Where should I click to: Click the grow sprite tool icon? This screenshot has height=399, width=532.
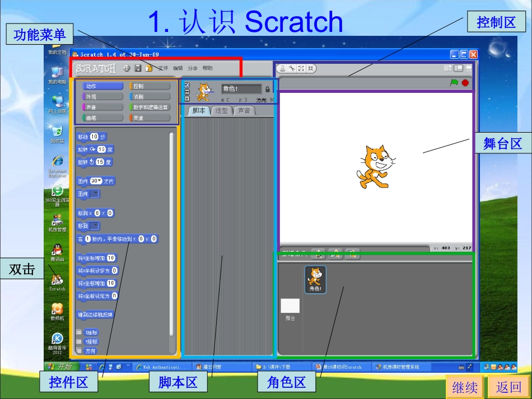301,68
